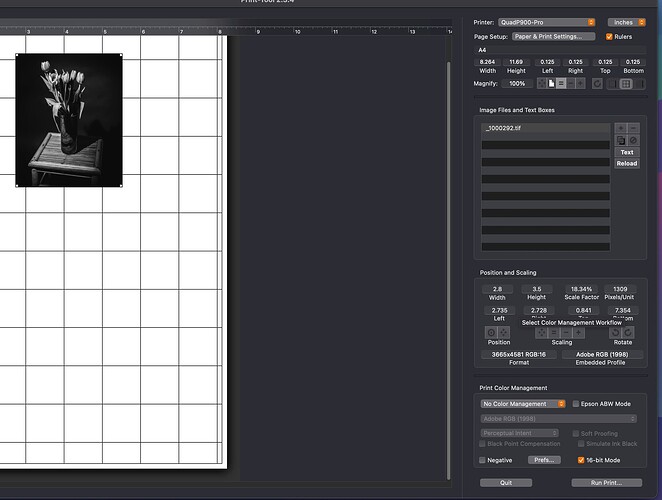Click the center position icon above Position
662x500 pixels.
[x=491, y=332]
